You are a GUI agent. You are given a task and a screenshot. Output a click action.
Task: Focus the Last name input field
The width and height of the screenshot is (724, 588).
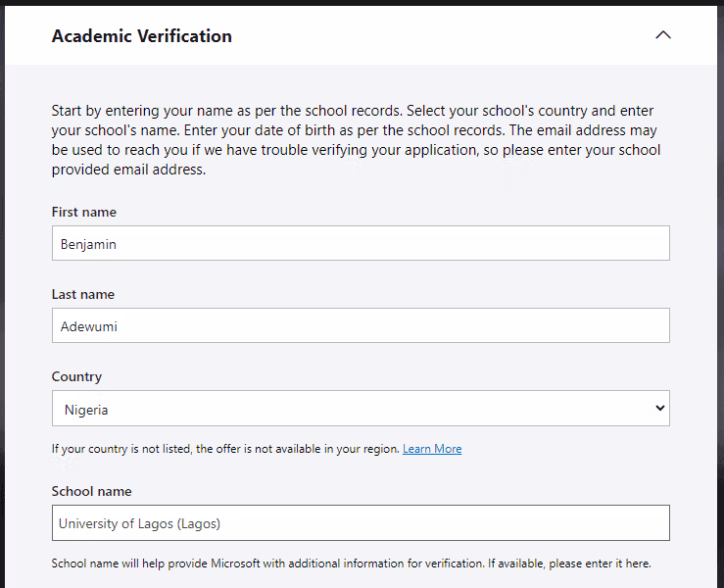361,326
